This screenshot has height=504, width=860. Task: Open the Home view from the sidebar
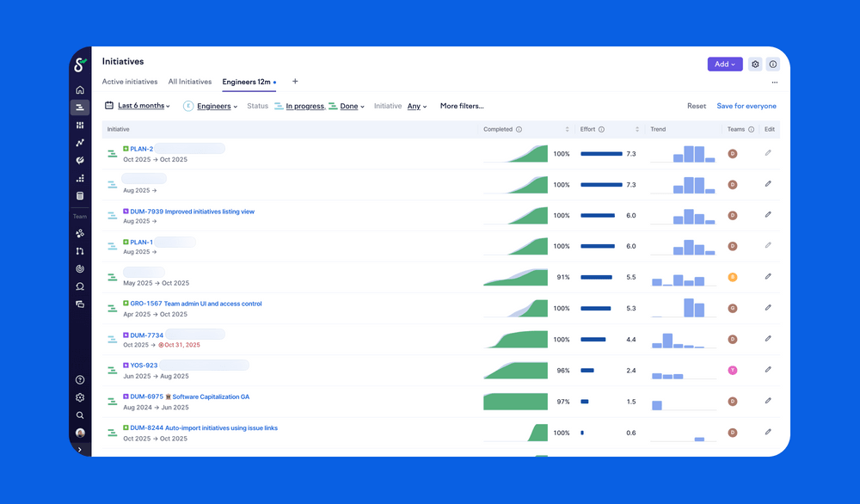[x=80, y=89]
